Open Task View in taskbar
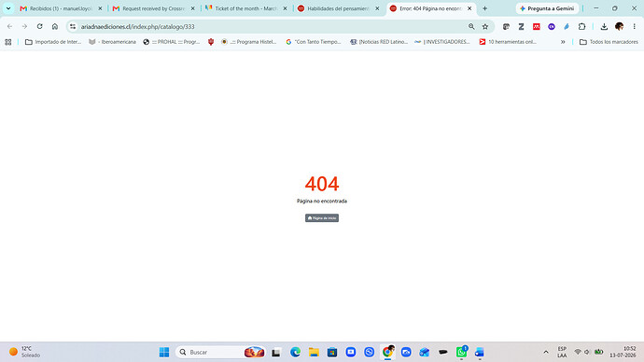 point(275,352)
